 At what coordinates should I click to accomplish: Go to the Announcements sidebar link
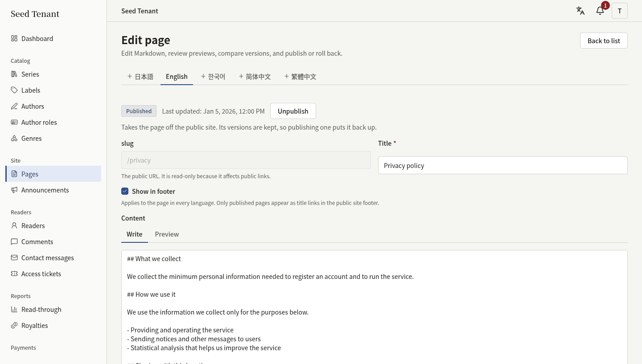coord(53,190)
